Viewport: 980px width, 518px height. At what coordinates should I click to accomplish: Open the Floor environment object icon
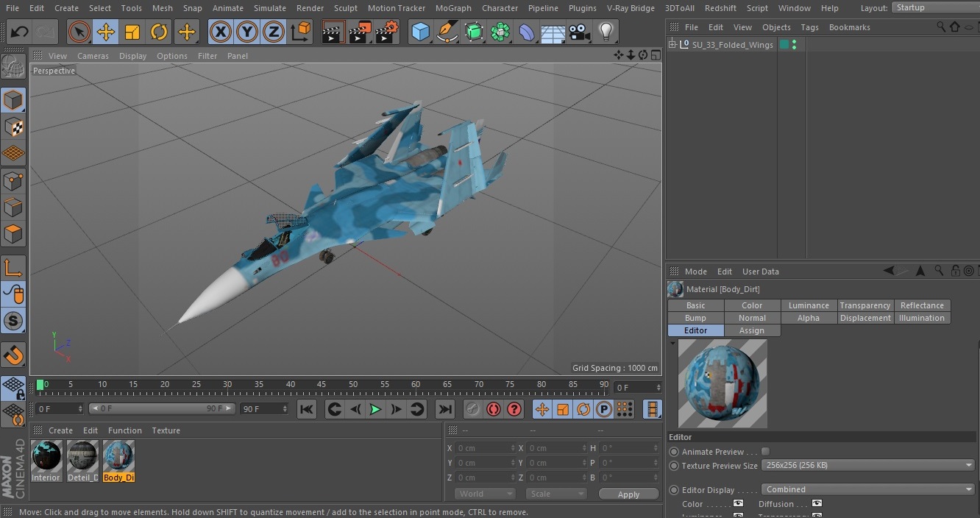553,32
